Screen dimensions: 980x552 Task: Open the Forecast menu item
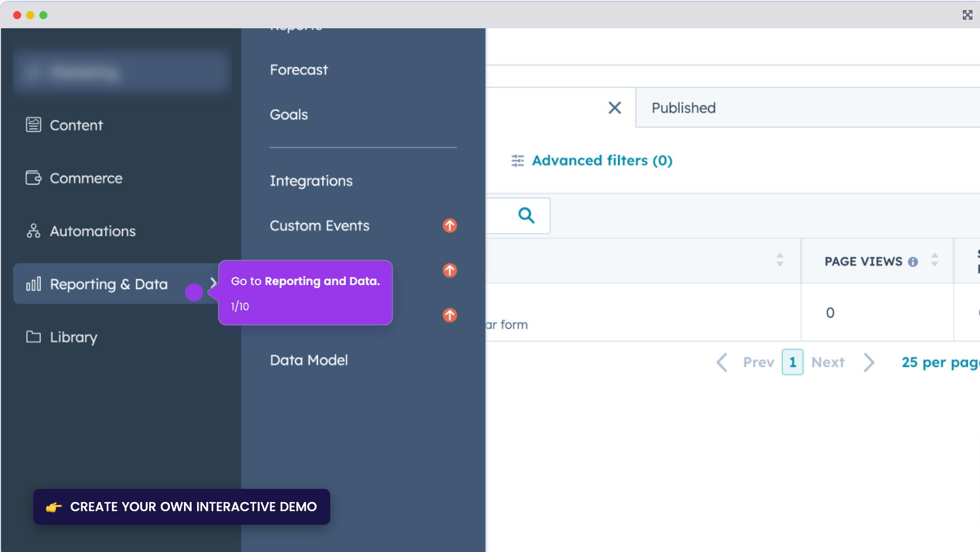point(298,70)
